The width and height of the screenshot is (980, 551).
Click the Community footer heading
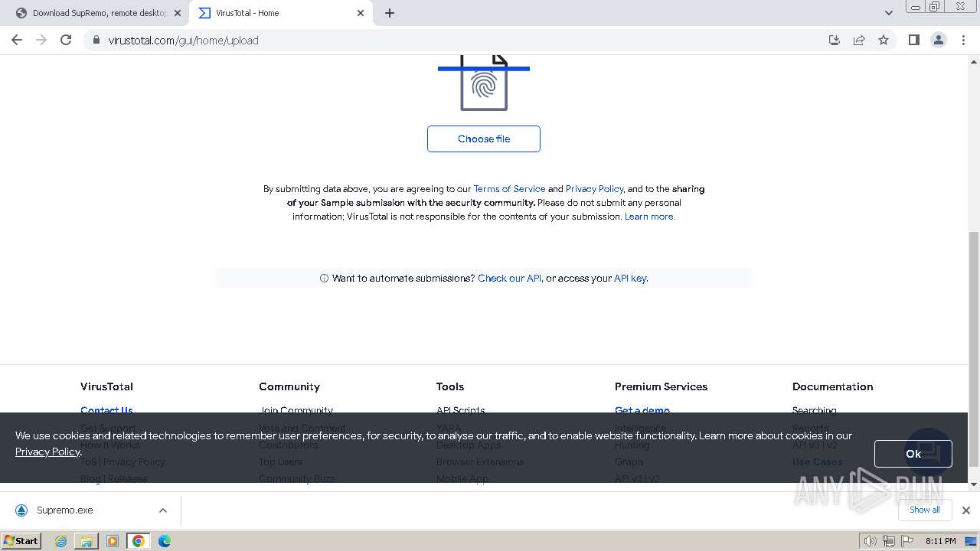(x=289, y=386)
